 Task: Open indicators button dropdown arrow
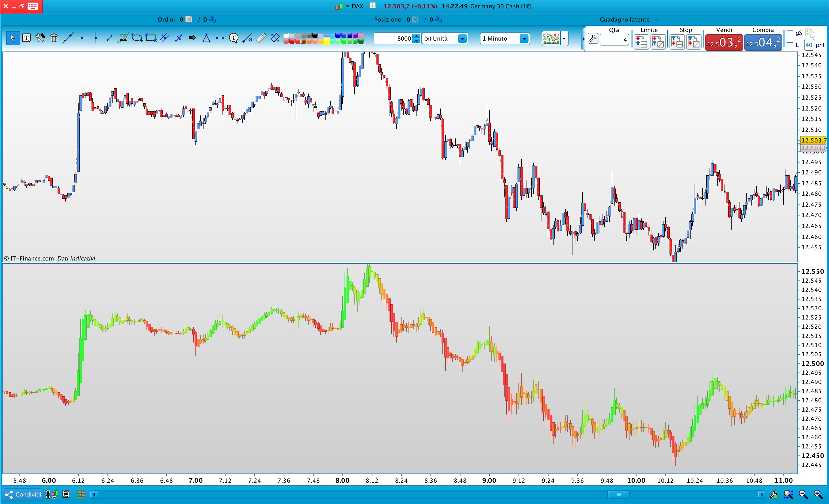coord(564,39)
